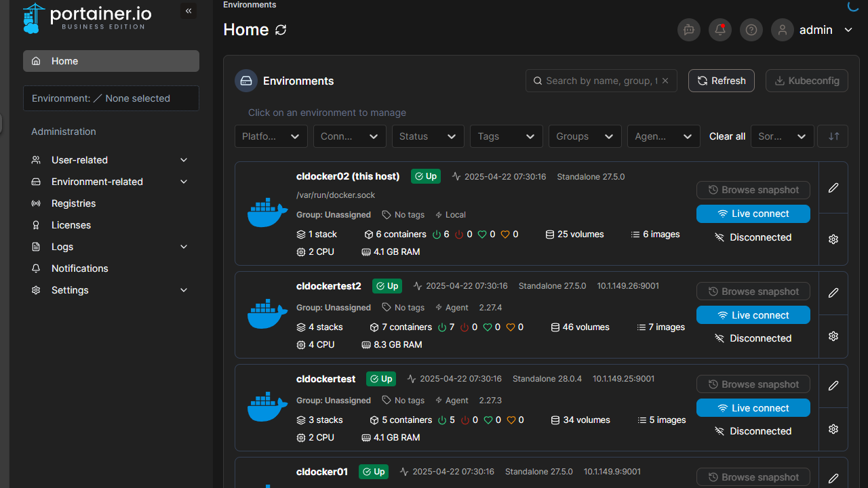Click the Home house icon in sidebar
This screenshot has height=488, width=868.
click(37, 61)
